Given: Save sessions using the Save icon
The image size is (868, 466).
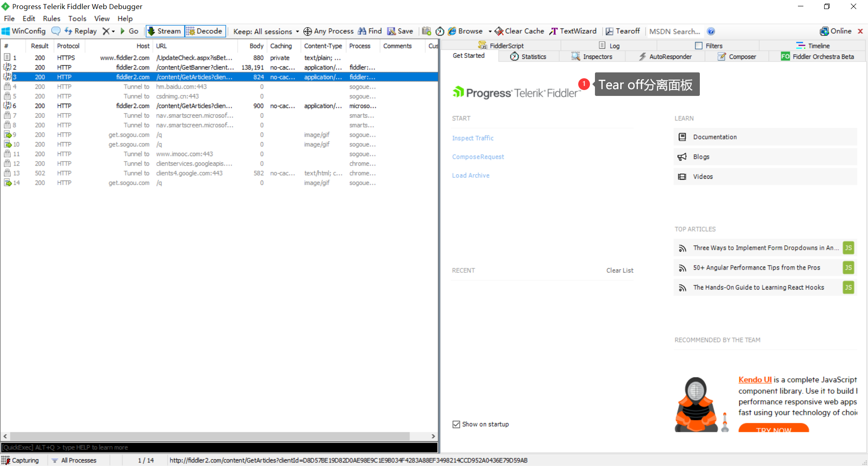Looking at the screenshot, I should click(x=400, y=31).
